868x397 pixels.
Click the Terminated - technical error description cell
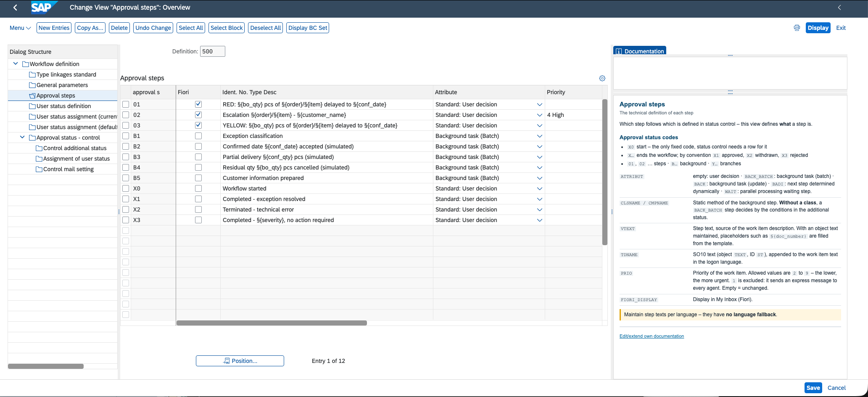pyautogui.click(x=327, y=209)
